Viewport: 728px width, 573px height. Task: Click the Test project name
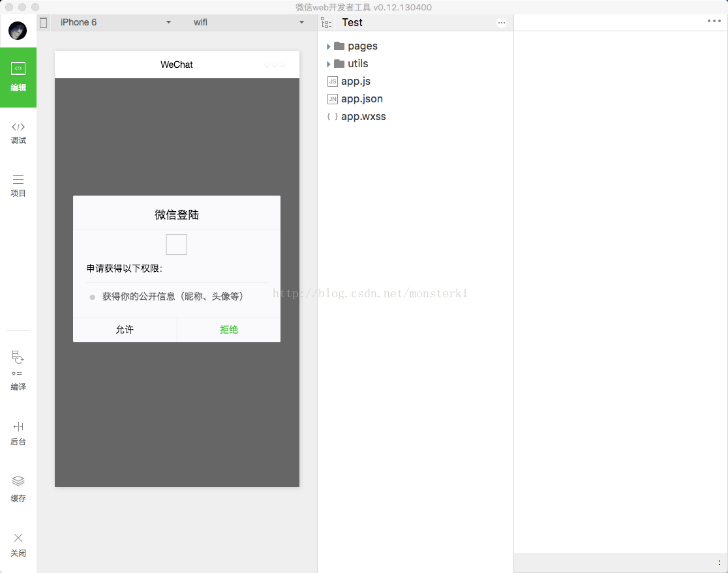tap(352, 22)
